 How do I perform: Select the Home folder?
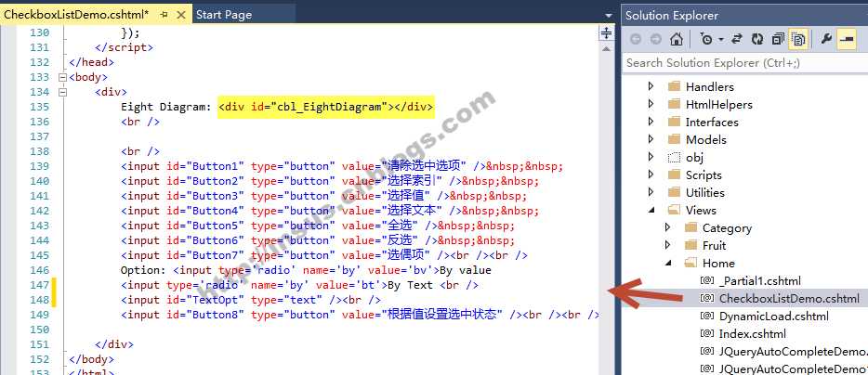click(x=718, y=264)
